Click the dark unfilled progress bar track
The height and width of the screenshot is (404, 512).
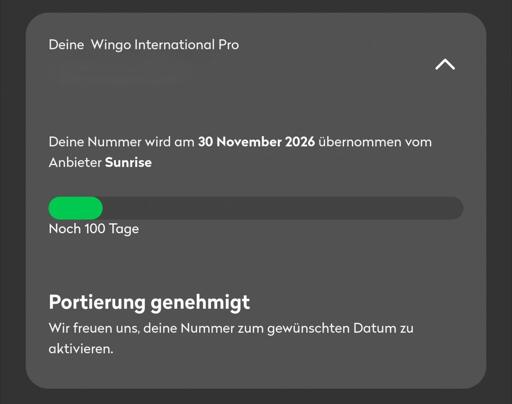(283, 208)
